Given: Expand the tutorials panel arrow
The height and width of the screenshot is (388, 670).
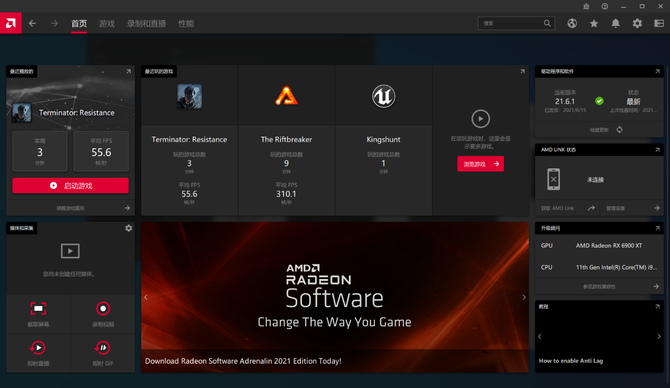Looking at the screenshot, I should 657,306.
